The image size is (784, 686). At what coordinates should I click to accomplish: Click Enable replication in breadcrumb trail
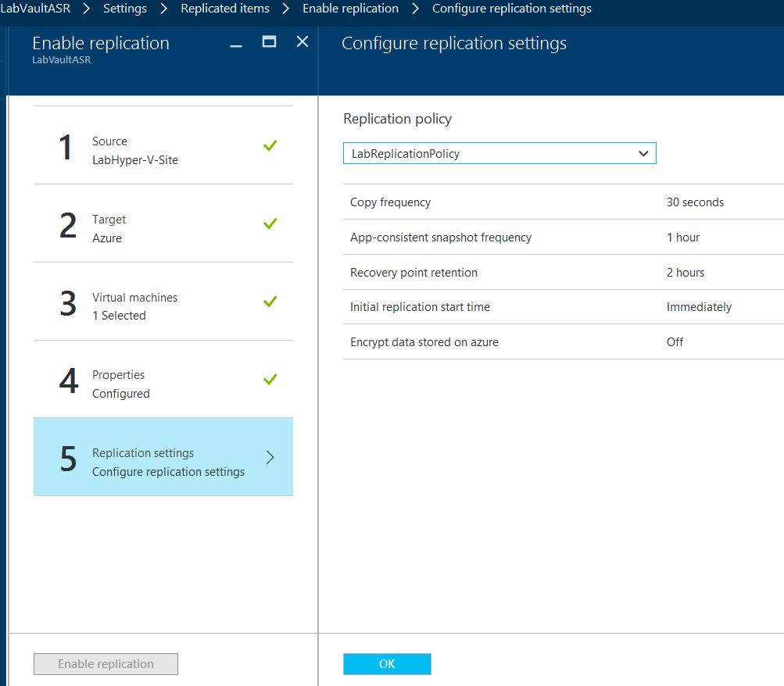[350, 9]
